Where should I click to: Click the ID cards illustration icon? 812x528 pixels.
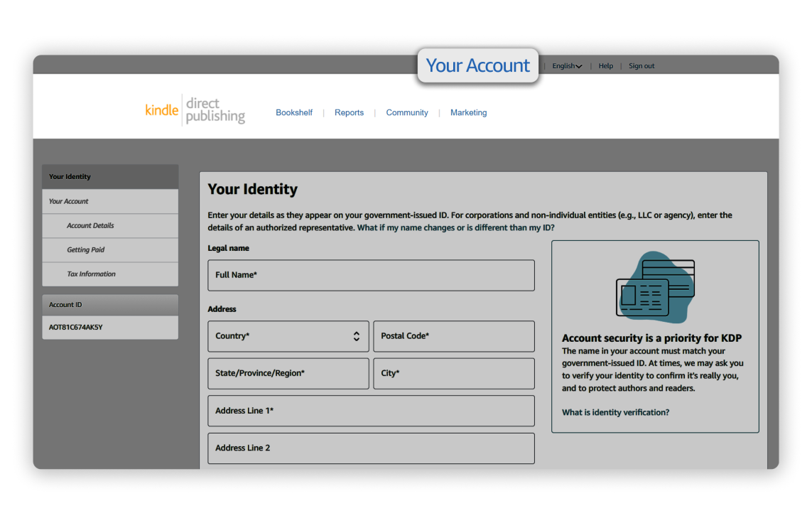(654, 288)
